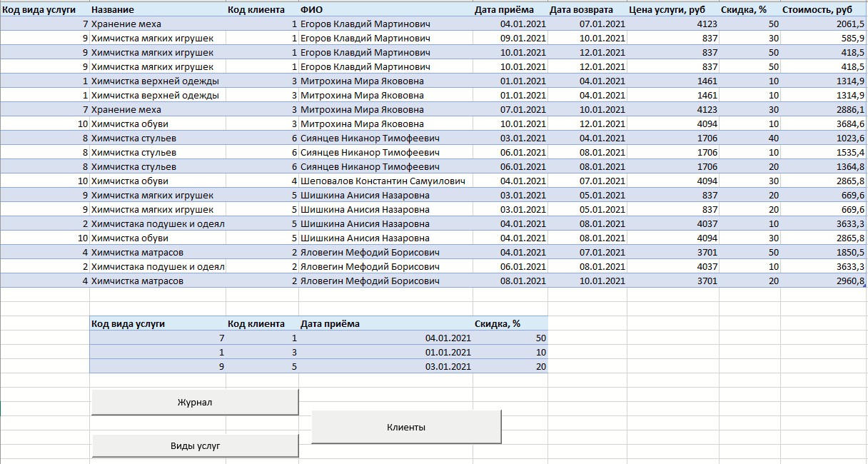Viewport: 868px width, 464px height.
Task: Select Химчистка обуви in Шишкина's row
Action: tap(158, 238)
